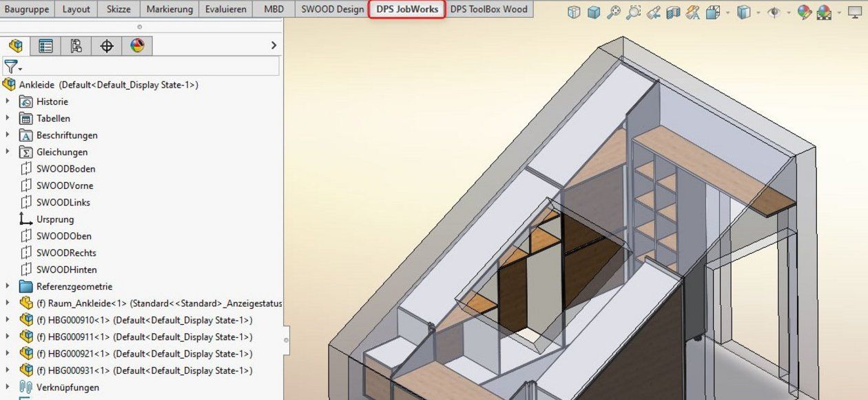Open the DimXpertManager crosshair tab
The image size is (868, 400).
tap(107, 46)
